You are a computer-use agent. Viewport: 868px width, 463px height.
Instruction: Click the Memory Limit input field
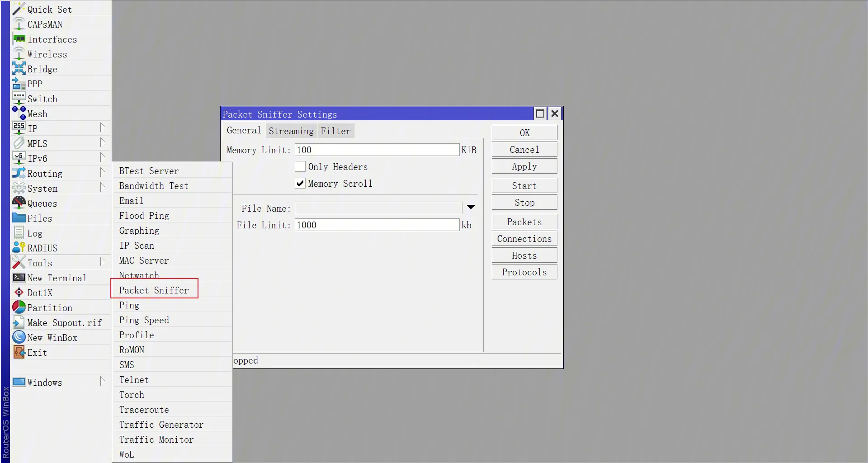[377, 150]
